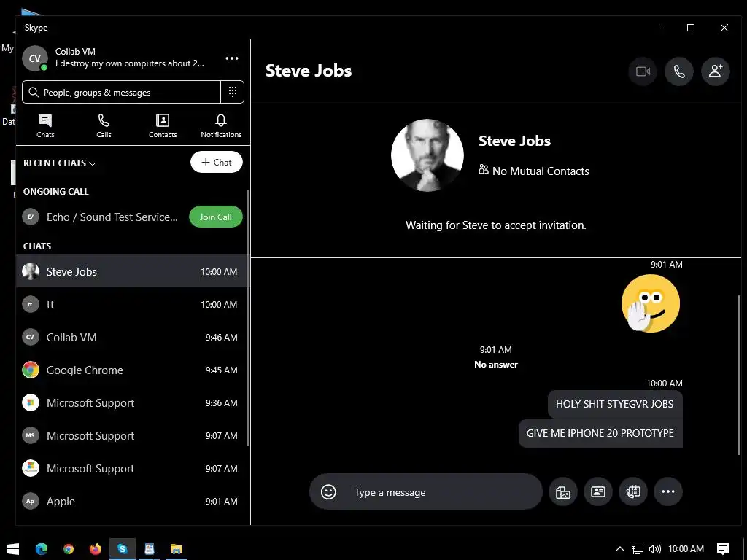Click the taskbar network icon

point(638,549)
